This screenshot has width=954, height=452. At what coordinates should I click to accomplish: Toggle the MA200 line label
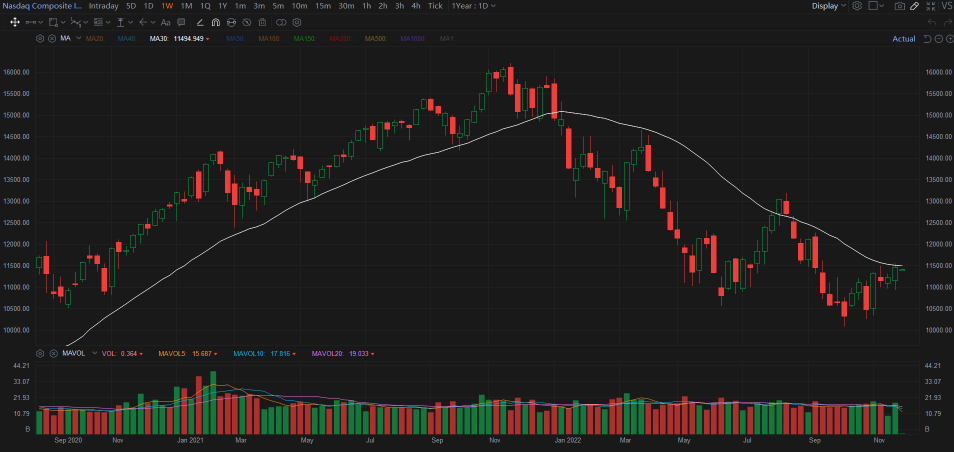[x=339, y=38]
